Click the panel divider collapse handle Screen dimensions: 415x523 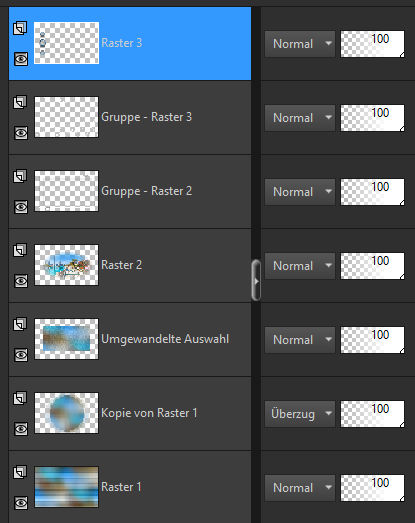(x=256, y=281)
